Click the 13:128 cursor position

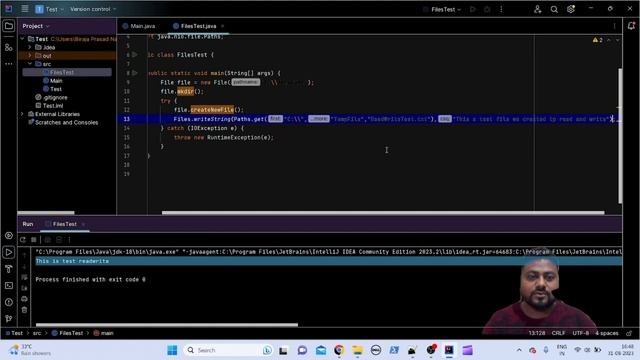(537, 333)
